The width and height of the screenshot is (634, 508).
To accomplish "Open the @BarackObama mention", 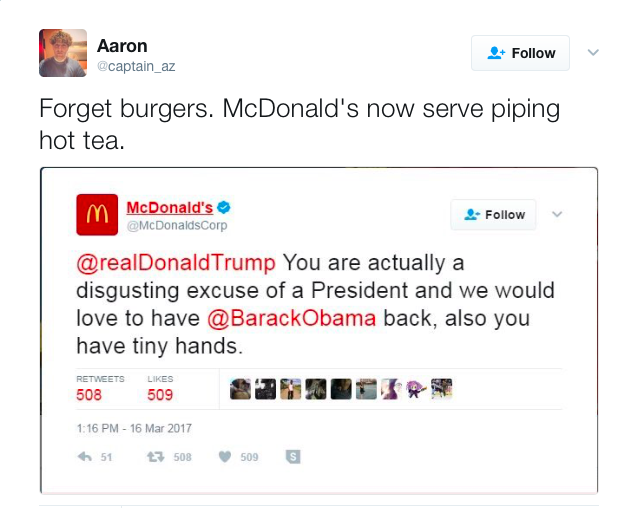I will click(x=292, y=318).
